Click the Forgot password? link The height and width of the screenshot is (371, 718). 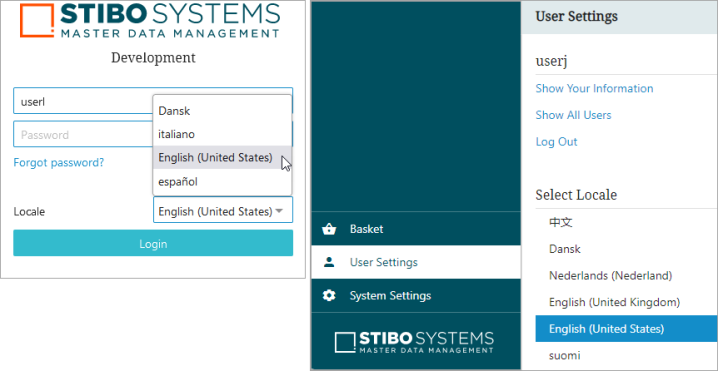pos(59,162)
